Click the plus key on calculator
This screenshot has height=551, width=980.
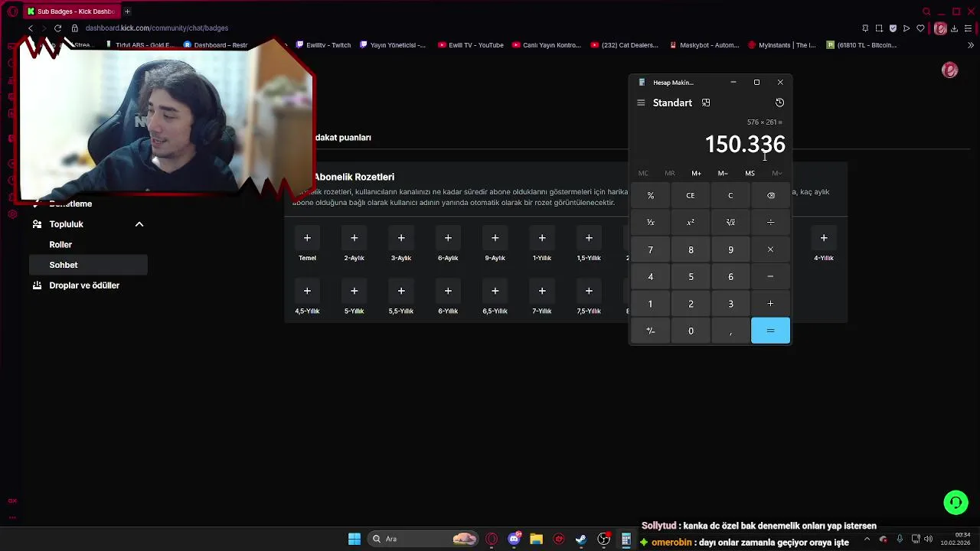point(770,304)
